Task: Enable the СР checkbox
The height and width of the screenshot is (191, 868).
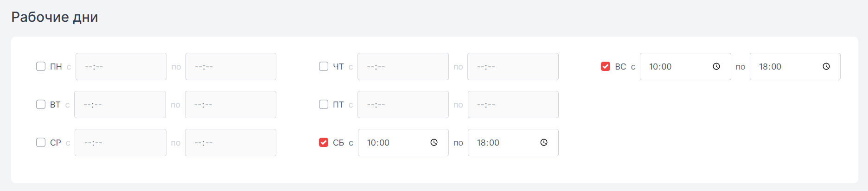Action: [41, 142]
